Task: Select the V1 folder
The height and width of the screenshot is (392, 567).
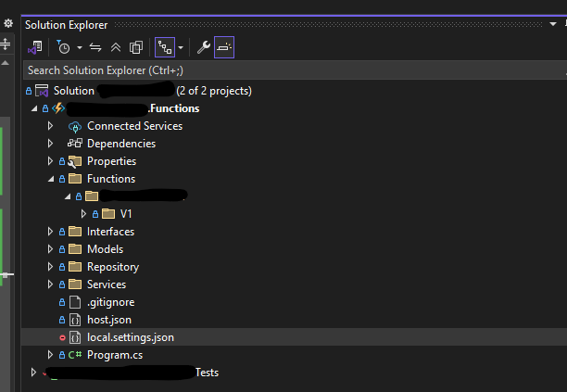Action: click(x=125, y=214)
